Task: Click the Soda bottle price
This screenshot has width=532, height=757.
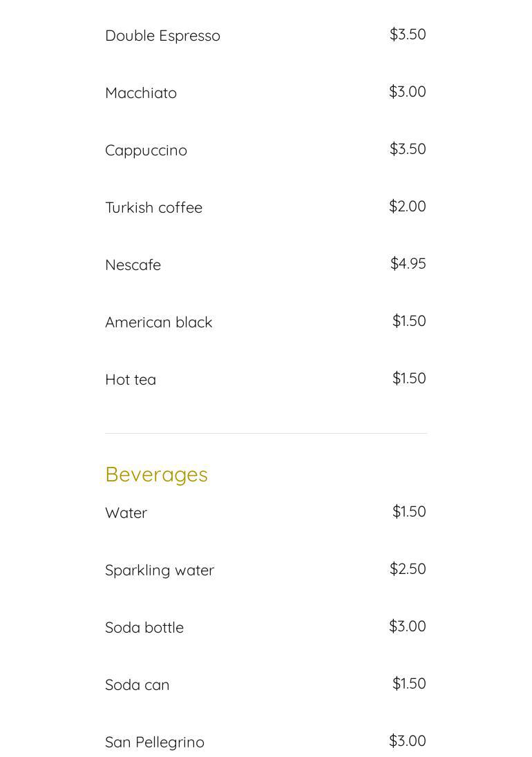Action: [x=407, y=626]
